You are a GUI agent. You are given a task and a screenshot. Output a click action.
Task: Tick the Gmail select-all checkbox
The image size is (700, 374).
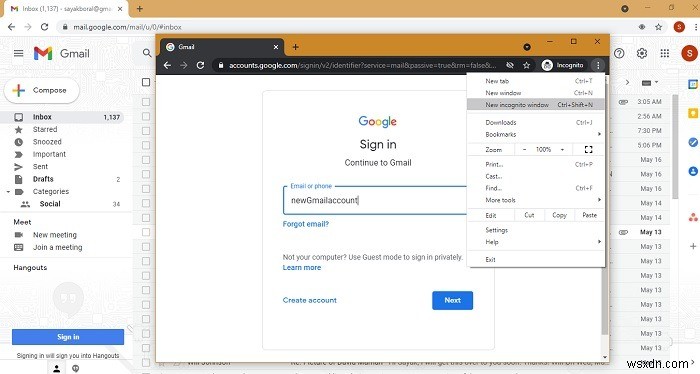[x=146, y=82]
